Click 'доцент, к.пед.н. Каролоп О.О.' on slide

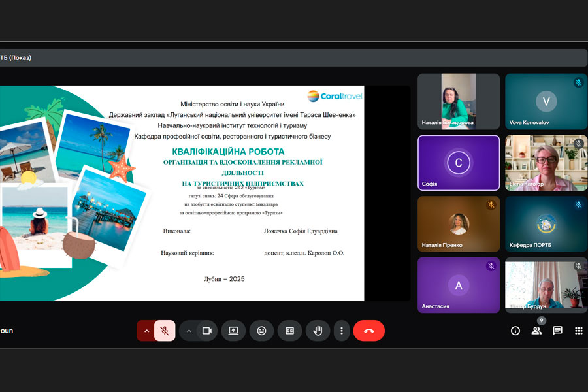point(304,253)
